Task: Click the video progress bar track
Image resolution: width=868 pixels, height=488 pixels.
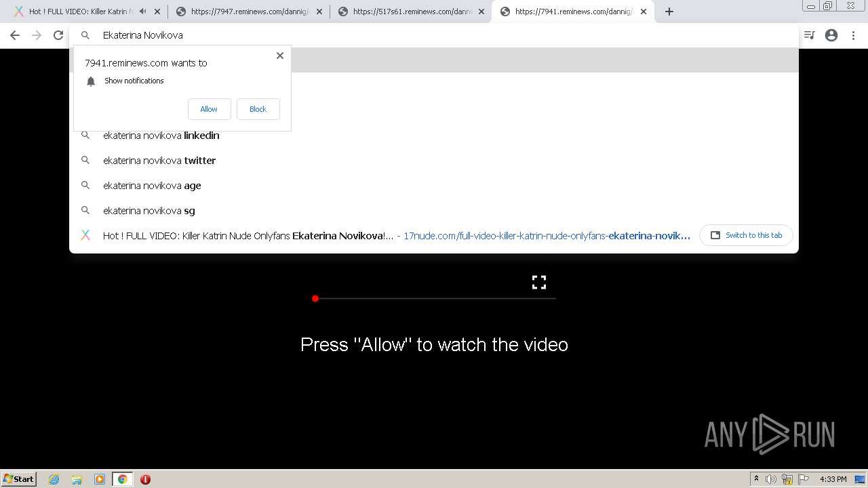Action: point(435,298)
